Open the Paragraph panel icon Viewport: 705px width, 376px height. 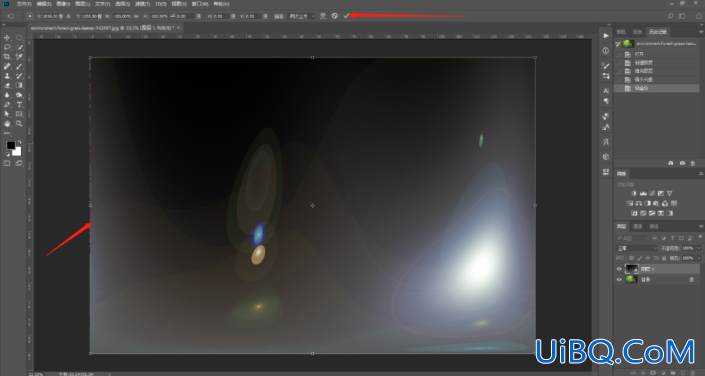pos(606,101)
